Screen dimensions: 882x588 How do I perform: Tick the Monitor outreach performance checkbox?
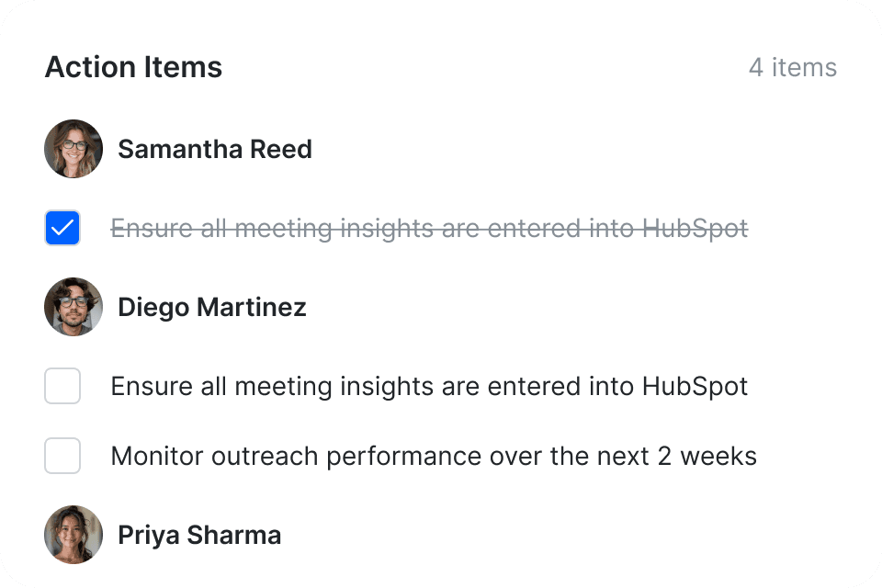[x=62, y=456]
